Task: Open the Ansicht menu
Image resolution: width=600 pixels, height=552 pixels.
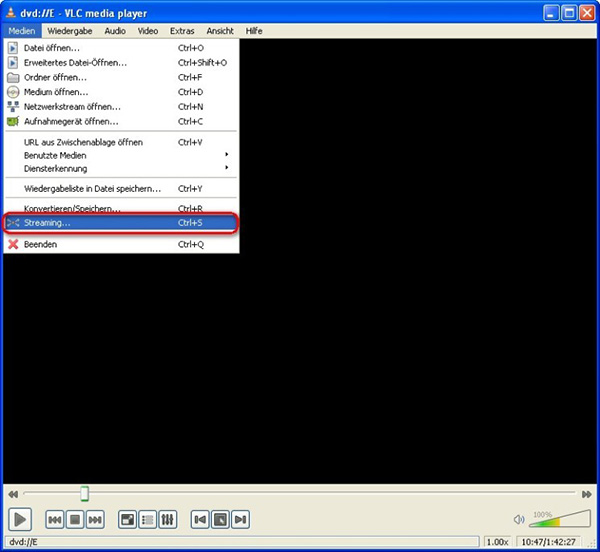Action: click(x=220, y=31)
